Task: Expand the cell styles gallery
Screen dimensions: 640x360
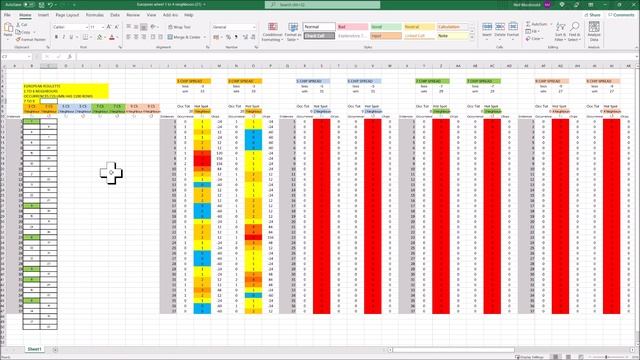Action: coord(473,38)
